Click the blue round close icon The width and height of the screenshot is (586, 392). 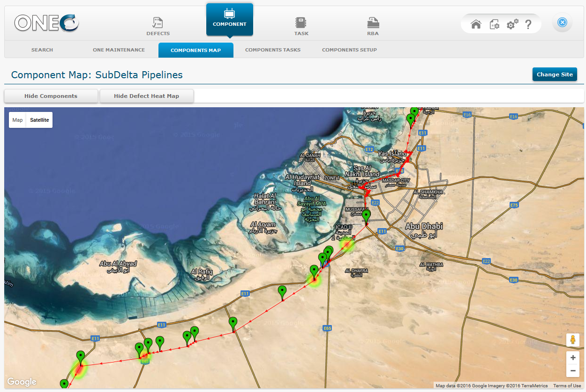(562, 22)
